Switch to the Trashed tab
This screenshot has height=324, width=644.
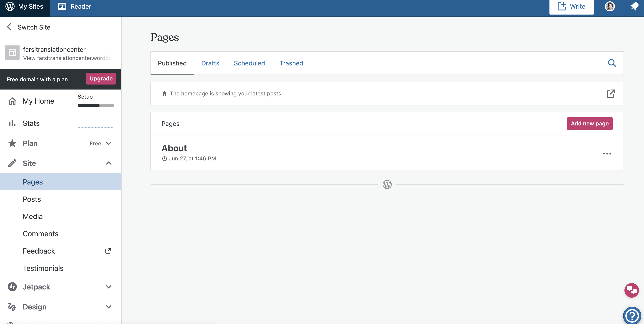291,63
